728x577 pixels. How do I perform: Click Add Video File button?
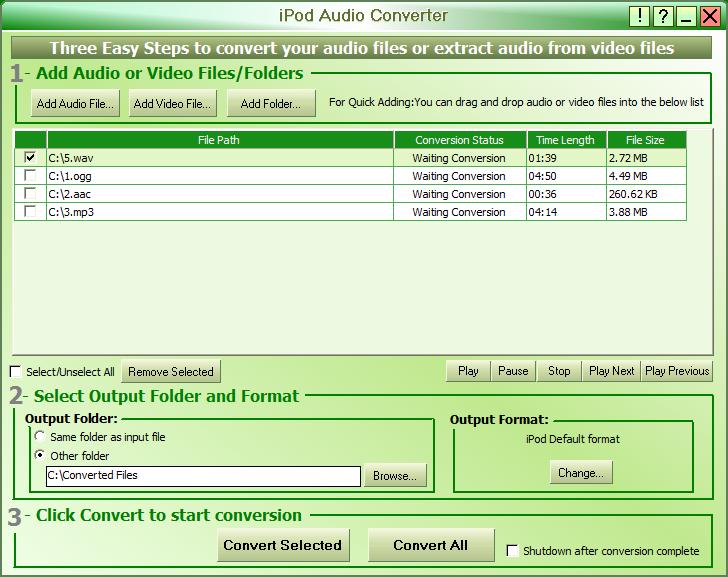[172, 104]
